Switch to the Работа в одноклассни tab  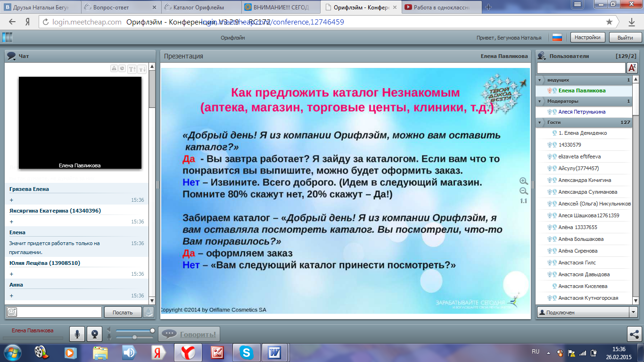coord(443,7)
